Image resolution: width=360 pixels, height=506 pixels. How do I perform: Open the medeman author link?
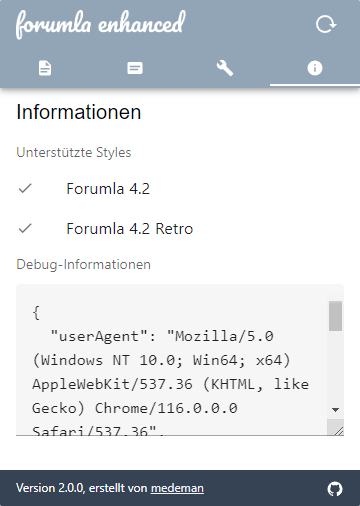coord(177,488)
